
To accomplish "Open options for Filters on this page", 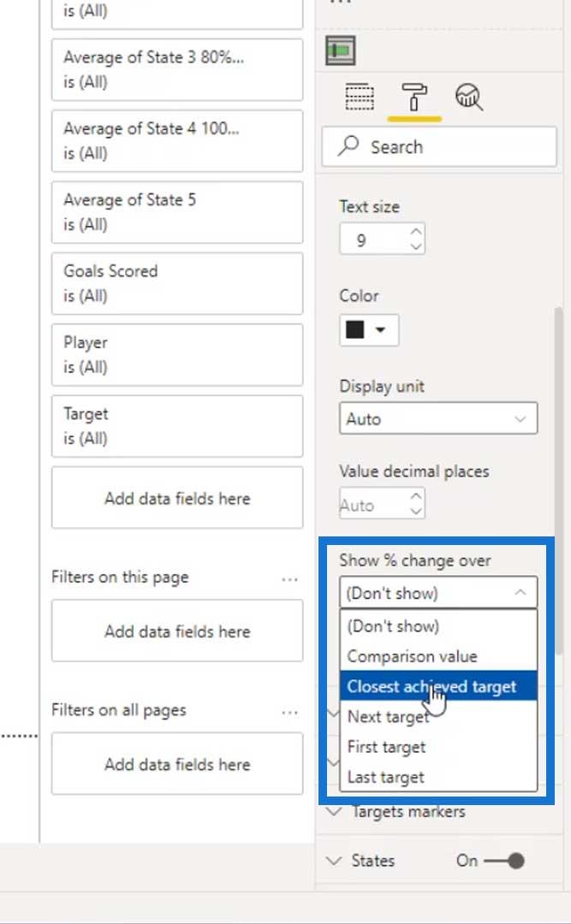I will coord(289,579).
